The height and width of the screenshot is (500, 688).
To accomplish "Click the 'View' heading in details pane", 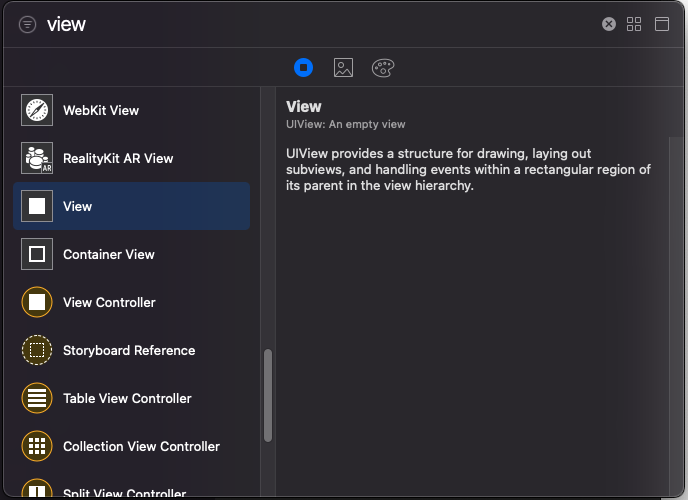I will pyautogui.click(x=304, y=107).
